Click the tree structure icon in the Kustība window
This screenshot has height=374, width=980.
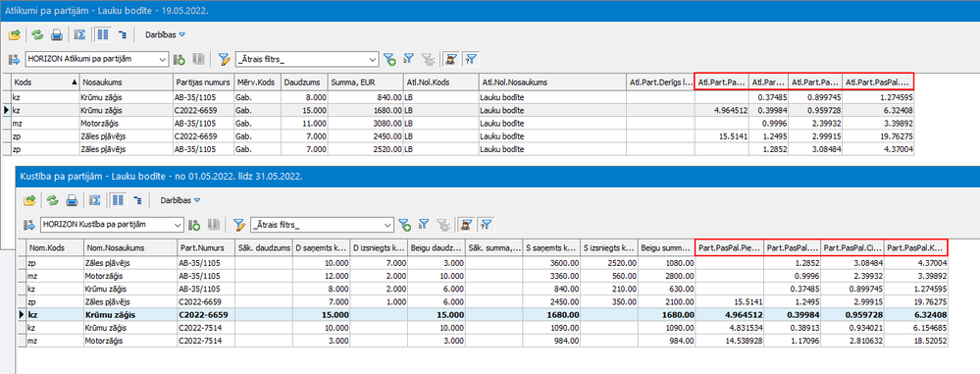tap(137, 201)
